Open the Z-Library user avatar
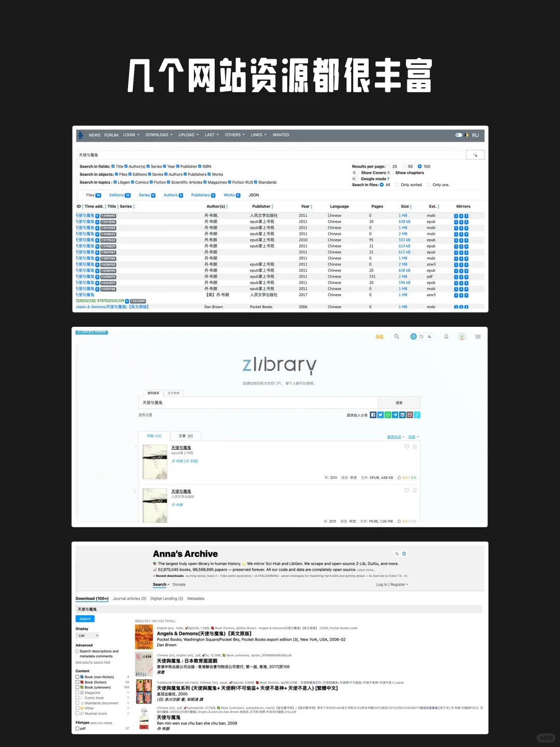Screen dimensions: 560x747 point(462,337)
